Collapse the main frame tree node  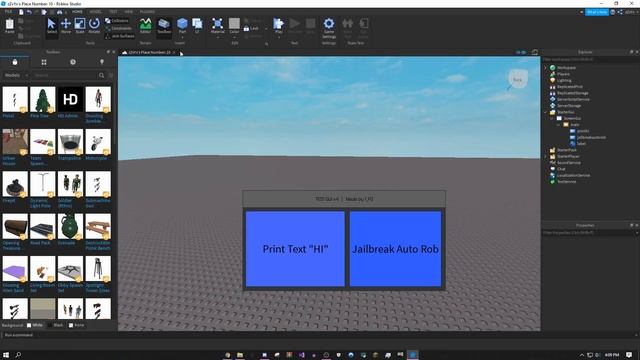(559, 124)
